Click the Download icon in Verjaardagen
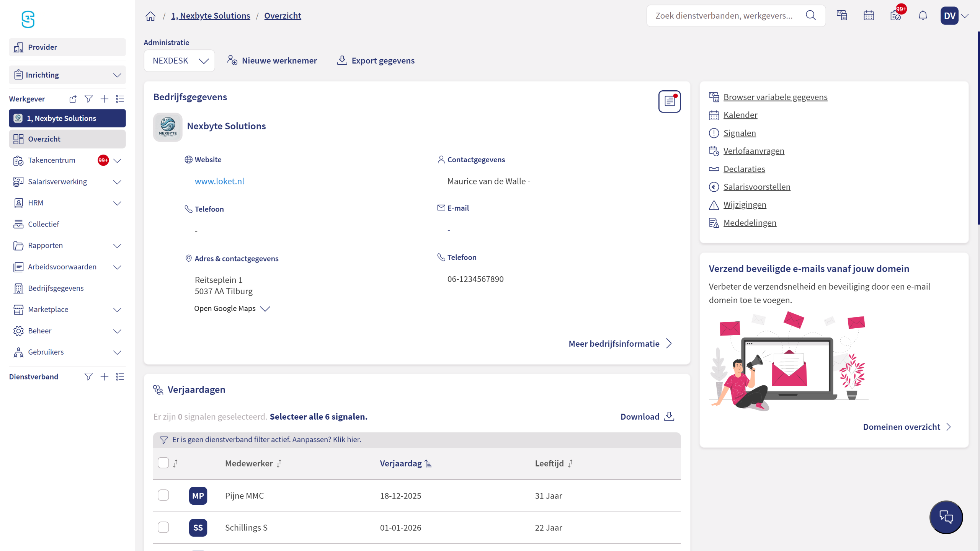This screenshot has height=551, width=980. [x=669, y=416]
